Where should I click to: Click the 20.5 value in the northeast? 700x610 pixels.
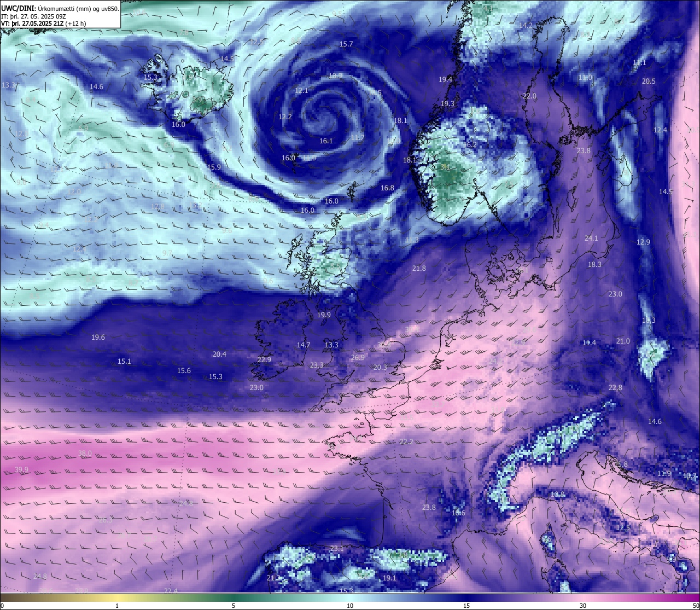click(x=649, y=81)
